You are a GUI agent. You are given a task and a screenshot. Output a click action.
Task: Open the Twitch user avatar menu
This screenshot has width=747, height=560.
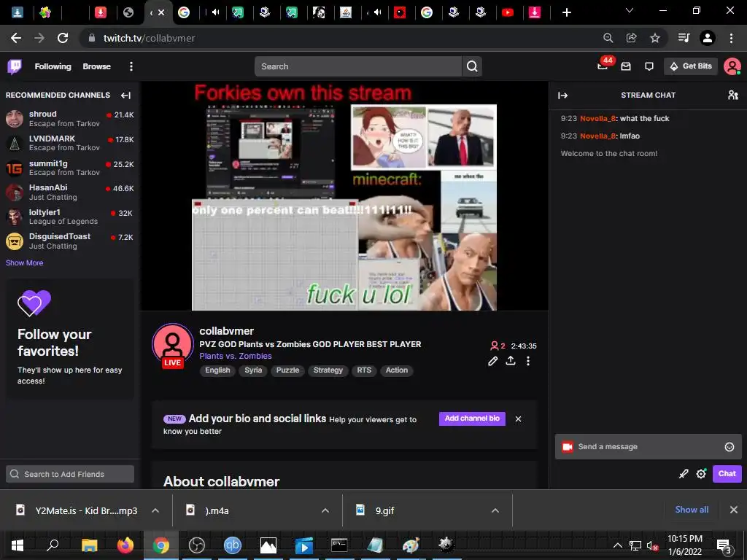(x=732, y=66)
